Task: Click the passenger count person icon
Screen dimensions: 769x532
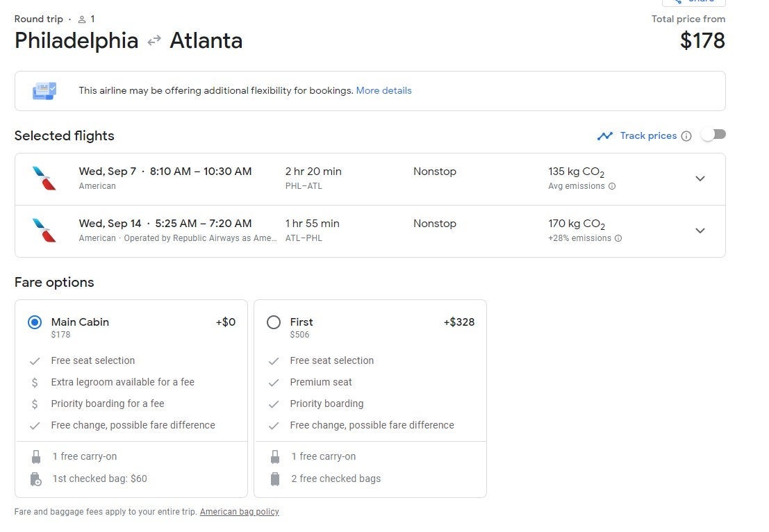Action: [x=82, y=19]
